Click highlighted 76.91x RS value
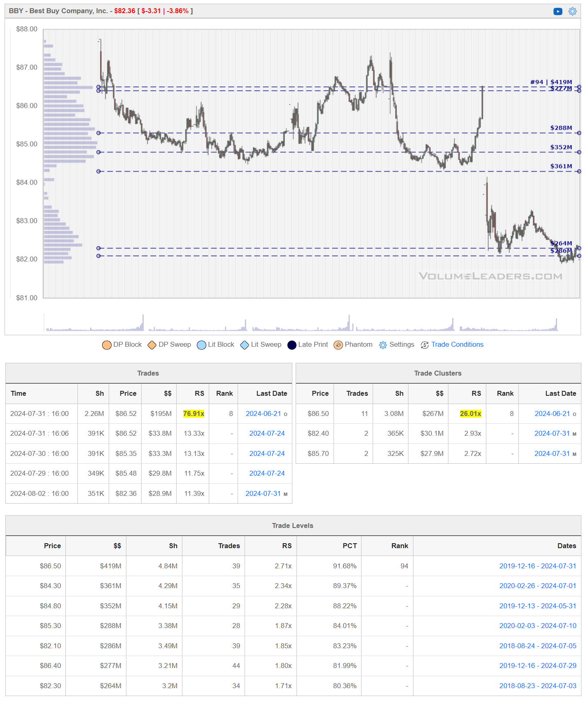Screen dimensions: 588x703 point(194,413)
